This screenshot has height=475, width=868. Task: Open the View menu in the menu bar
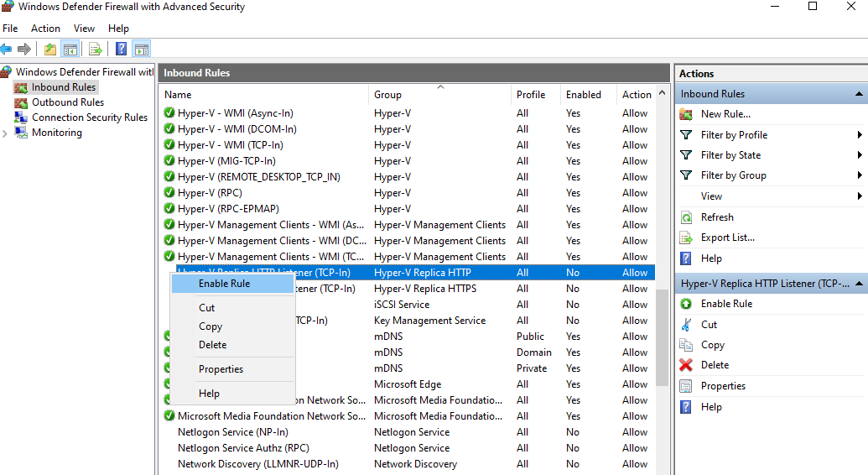pos(84,29)
